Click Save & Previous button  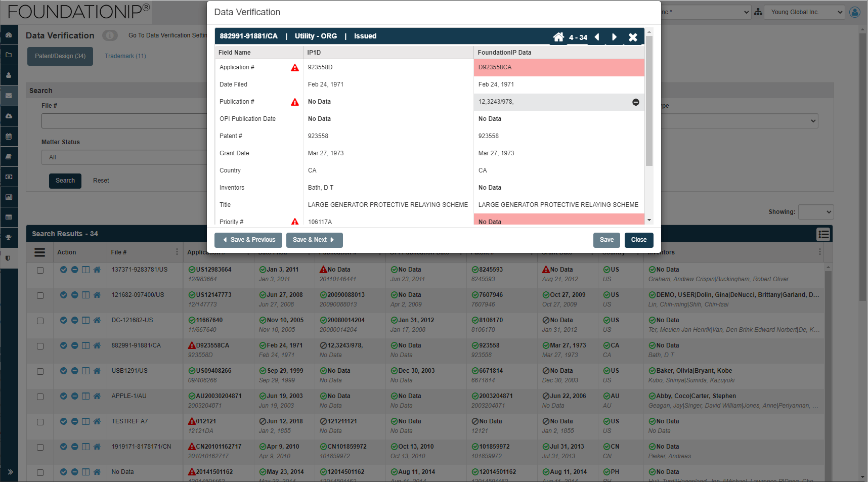coord(249,240)
